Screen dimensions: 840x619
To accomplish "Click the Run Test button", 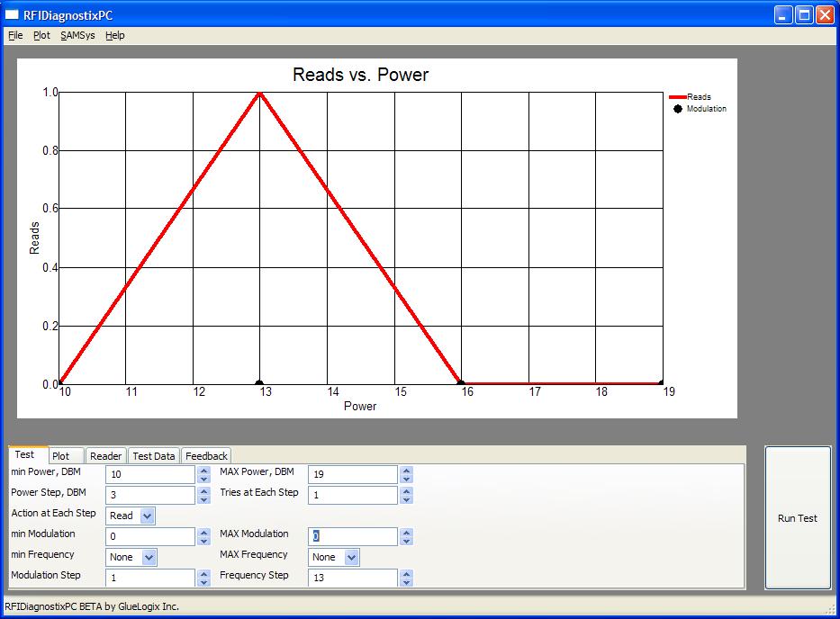I will click(798, 518).
